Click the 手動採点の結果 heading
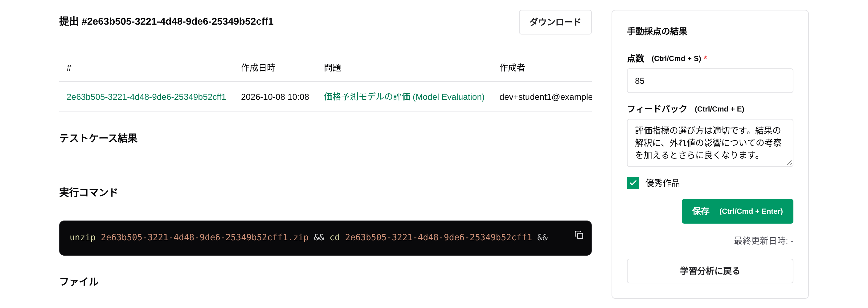 click(x=657, y=31)
